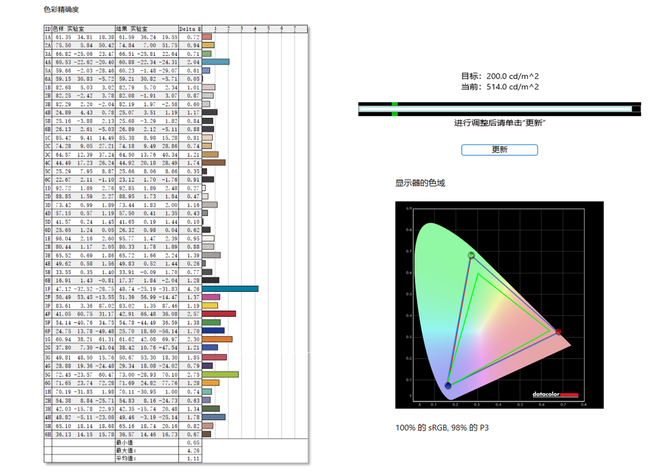Click the result value 36.57 in row 6H
The width and height of the screenshot is (670, 471).
(126, 434)
